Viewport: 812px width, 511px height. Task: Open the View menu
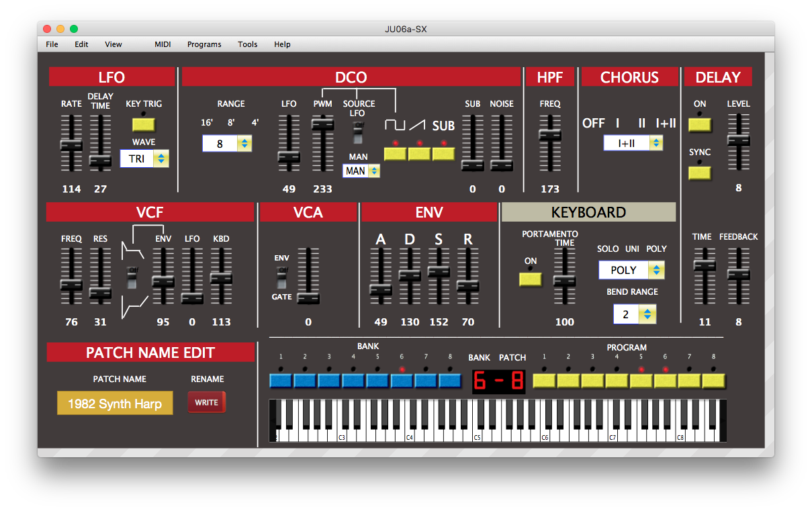114,44
